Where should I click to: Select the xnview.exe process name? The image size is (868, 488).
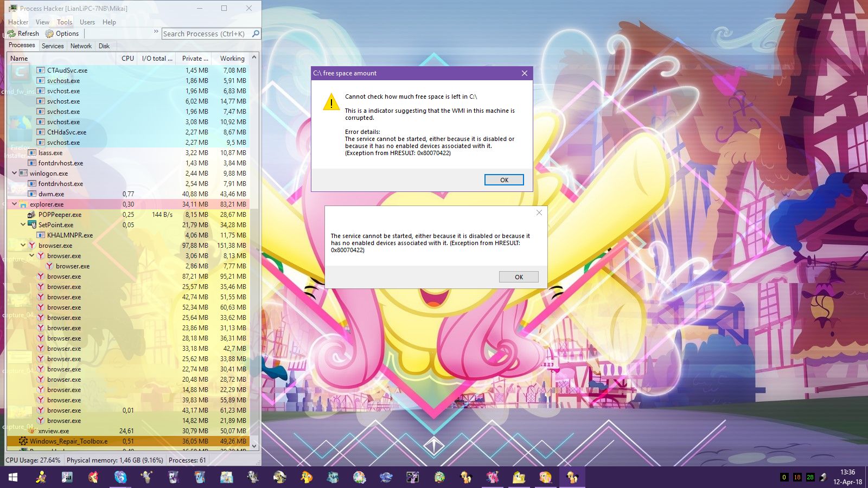click(54, 431)
